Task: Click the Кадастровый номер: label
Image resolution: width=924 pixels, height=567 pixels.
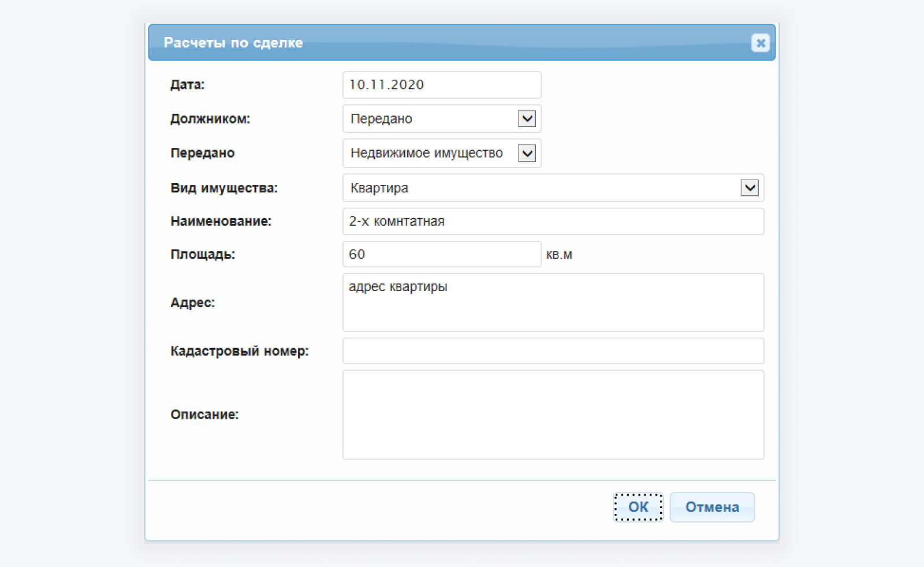Action: tap(240, 351)
